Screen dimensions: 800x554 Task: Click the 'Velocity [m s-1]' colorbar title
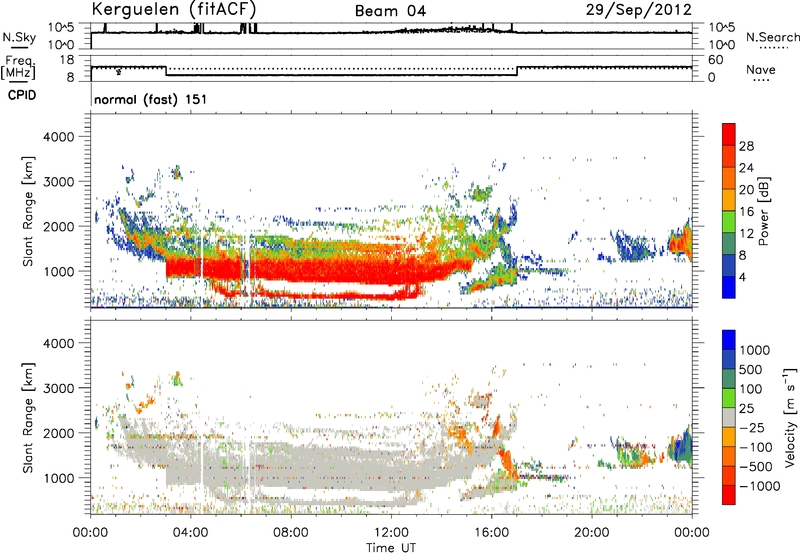(790, 417)
